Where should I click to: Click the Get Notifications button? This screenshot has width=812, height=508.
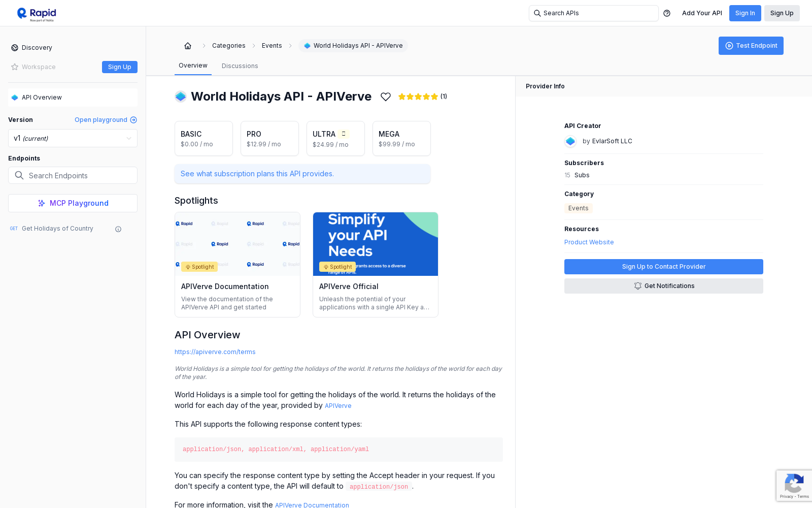pos(664,286)
